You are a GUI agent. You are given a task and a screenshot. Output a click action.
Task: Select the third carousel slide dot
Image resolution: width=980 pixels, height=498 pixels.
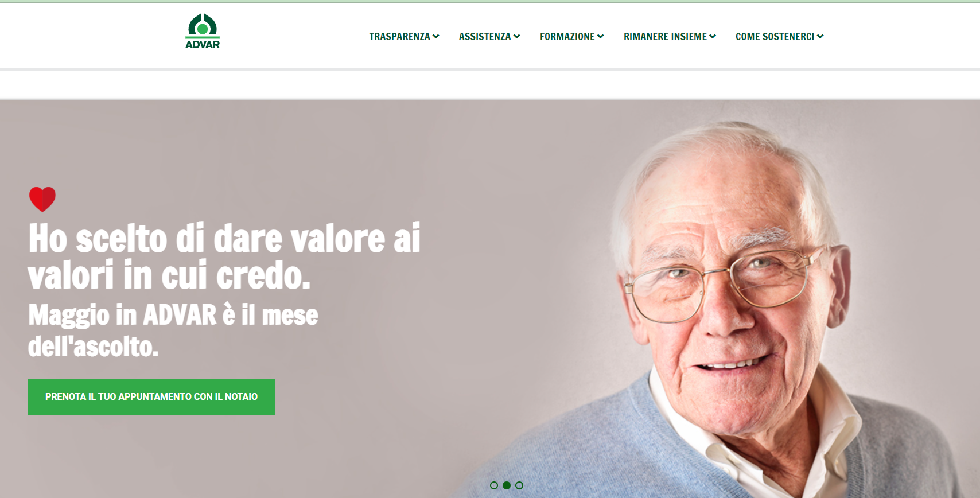pyautogui.click(x=519, y=485)
